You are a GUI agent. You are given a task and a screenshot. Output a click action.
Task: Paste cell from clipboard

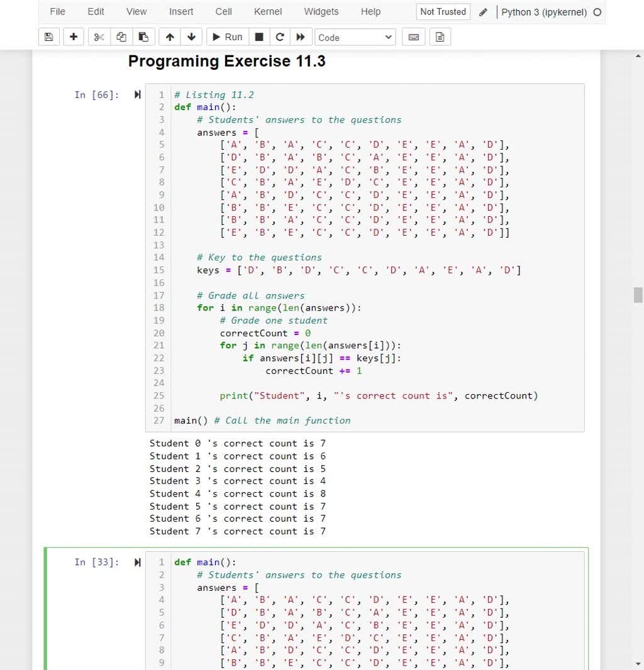pos(143,36)
